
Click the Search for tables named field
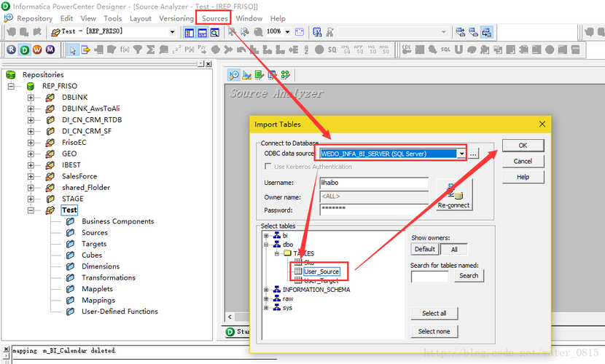430,276
